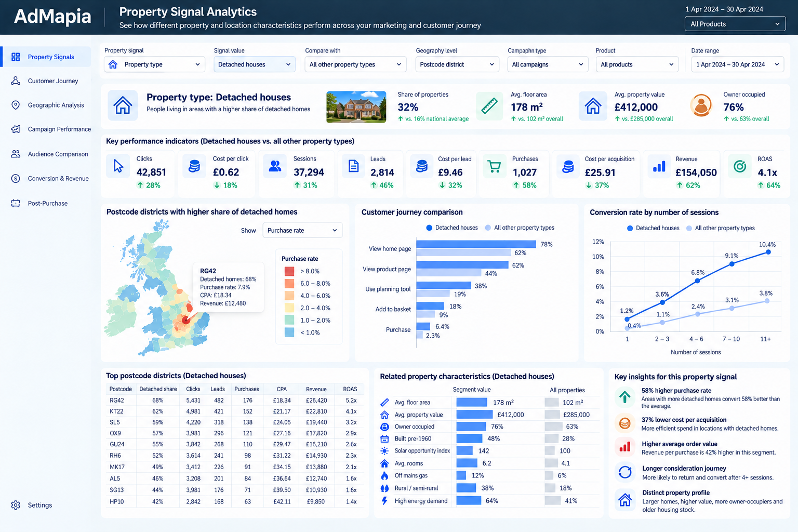Click the Post-Purchase sidebar icon
This screenshot has height=532, width=798.
(x=16, y=203)
